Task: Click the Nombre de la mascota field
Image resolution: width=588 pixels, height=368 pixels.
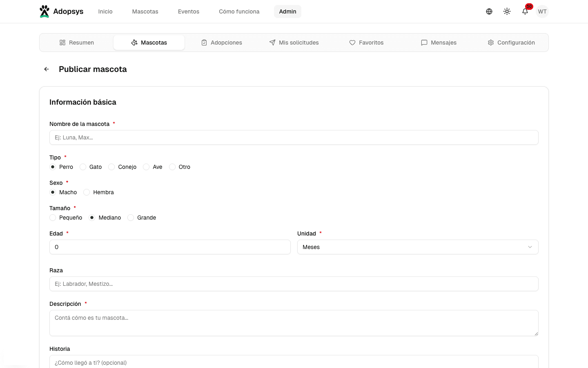Action: pos(294,137)
